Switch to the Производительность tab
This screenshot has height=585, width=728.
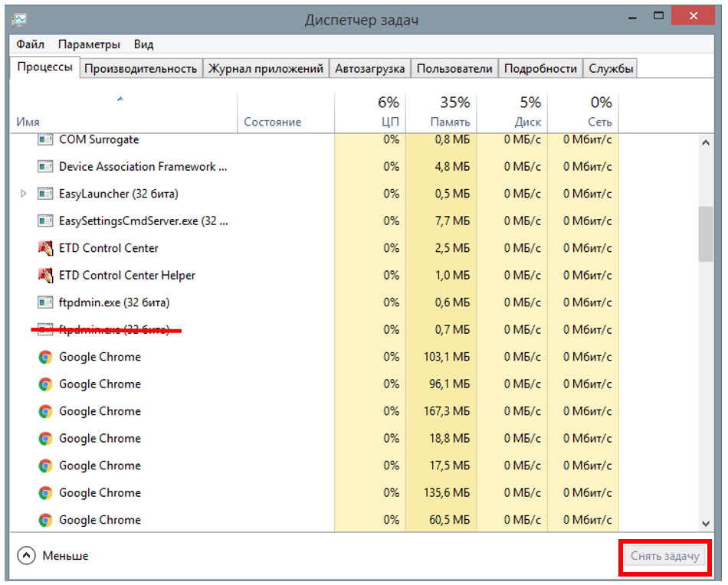pos(141,67)
